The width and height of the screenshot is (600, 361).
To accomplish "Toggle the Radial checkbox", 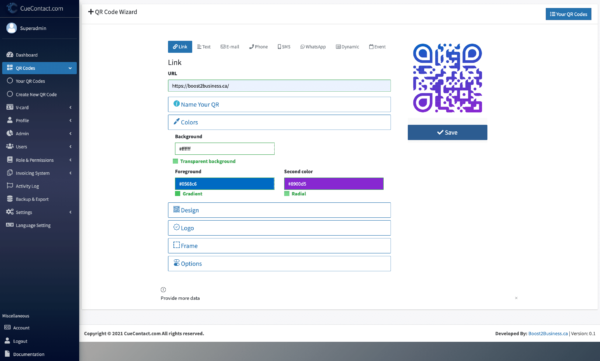I will click(x=287, y=194).
